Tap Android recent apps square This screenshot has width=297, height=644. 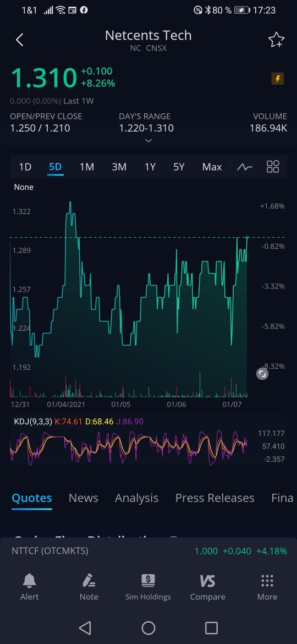(211, 627)
